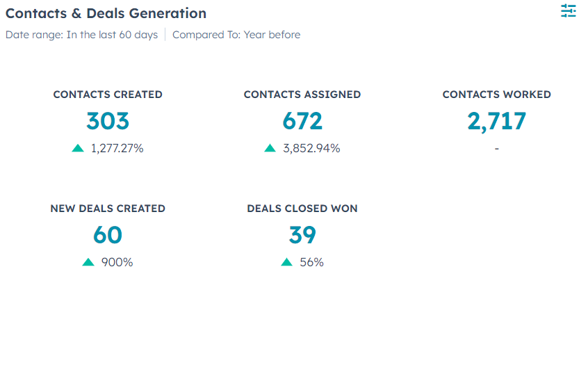Open the New Deals Created count 60

pos(108,236)
